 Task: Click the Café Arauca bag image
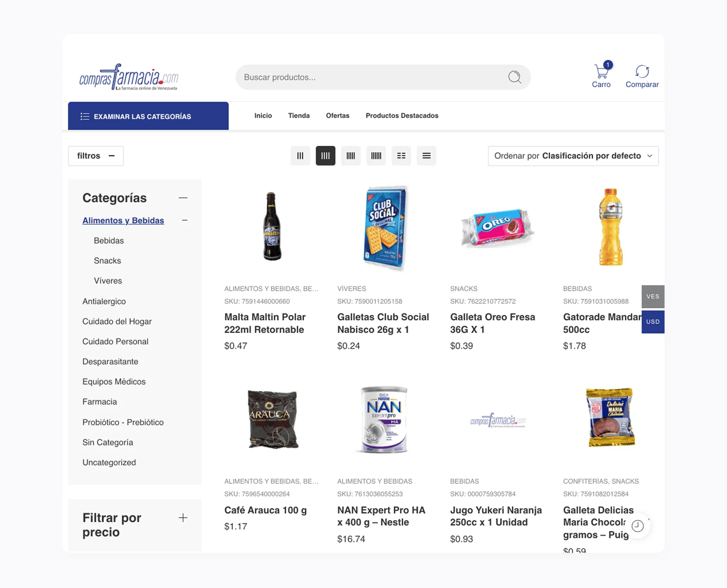pos(273,419)
